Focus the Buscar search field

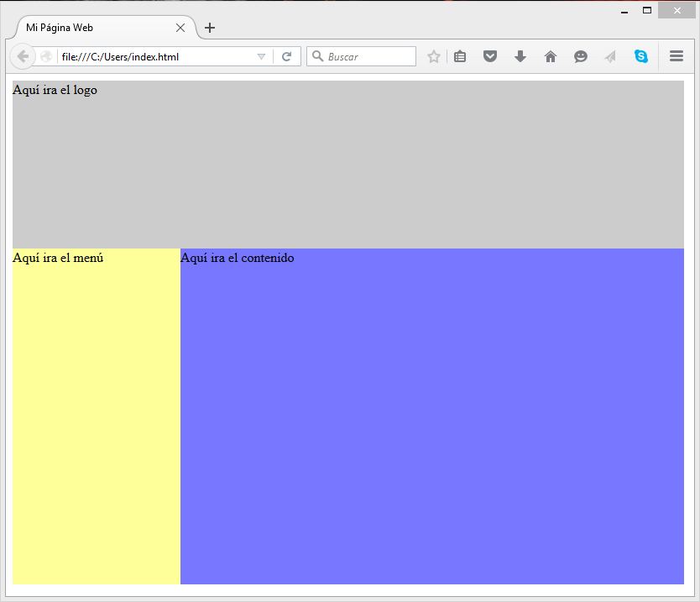(x=369, y=56)
